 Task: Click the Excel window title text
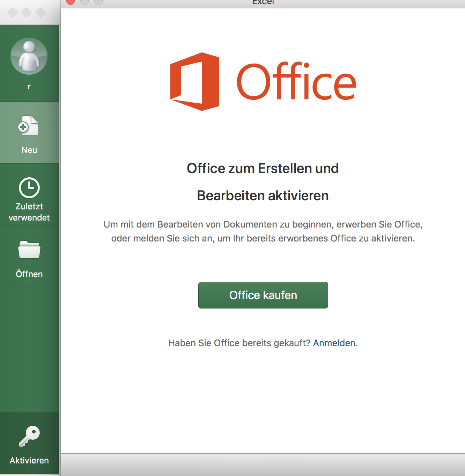click(263, 2)
